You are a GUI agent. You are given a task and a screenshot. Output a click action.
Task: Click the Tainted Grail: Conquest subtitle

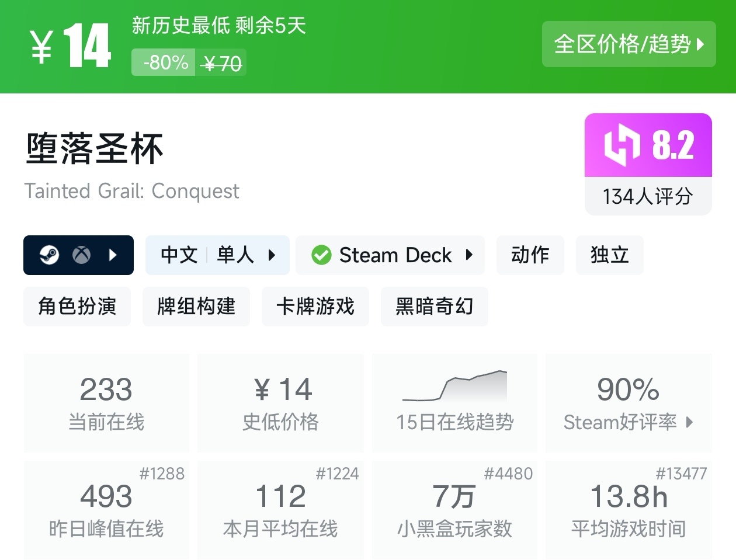point(132,191)
